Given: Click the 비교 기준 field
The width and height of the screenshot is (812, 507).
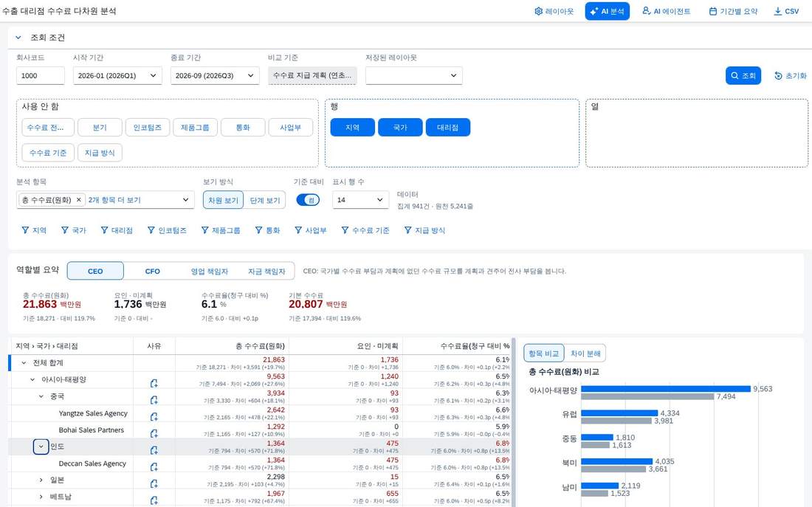Looking at the screenshot, I should [312, 75].
